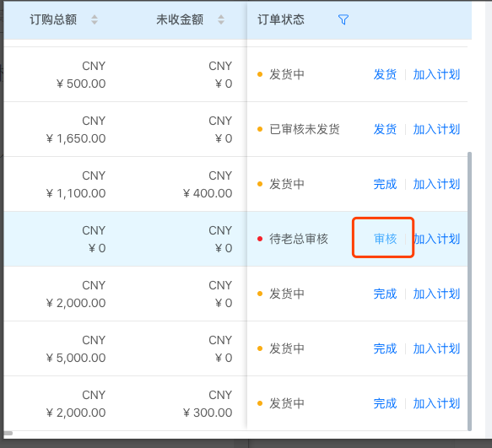492x448 pixels.
Task: Click 发货 on the 已审核未发货 order
Action: [385, 129]
